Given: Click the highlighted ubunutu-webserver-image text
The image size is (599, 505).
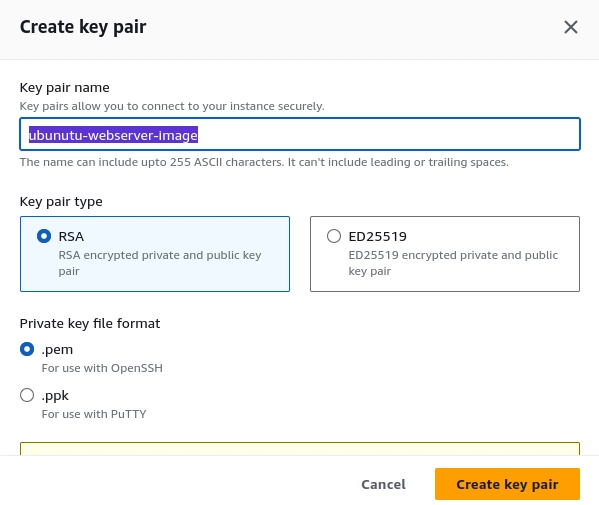Looking at the screenshot, I should tap(113, 135).
